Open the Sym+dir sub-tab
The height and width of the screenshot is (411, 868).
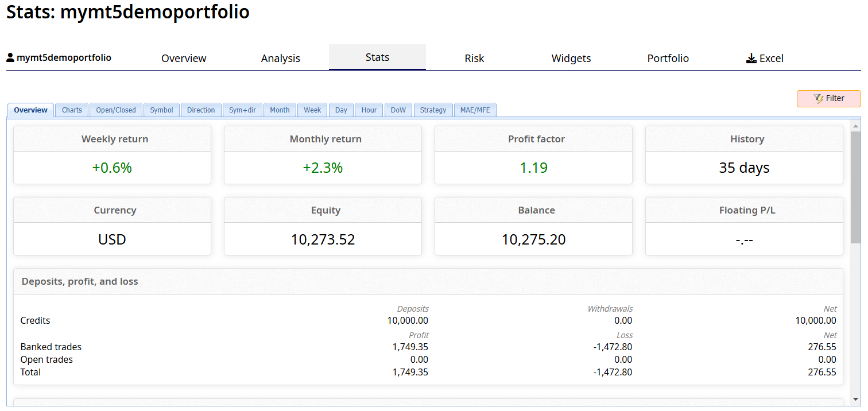tap(242, 110)
